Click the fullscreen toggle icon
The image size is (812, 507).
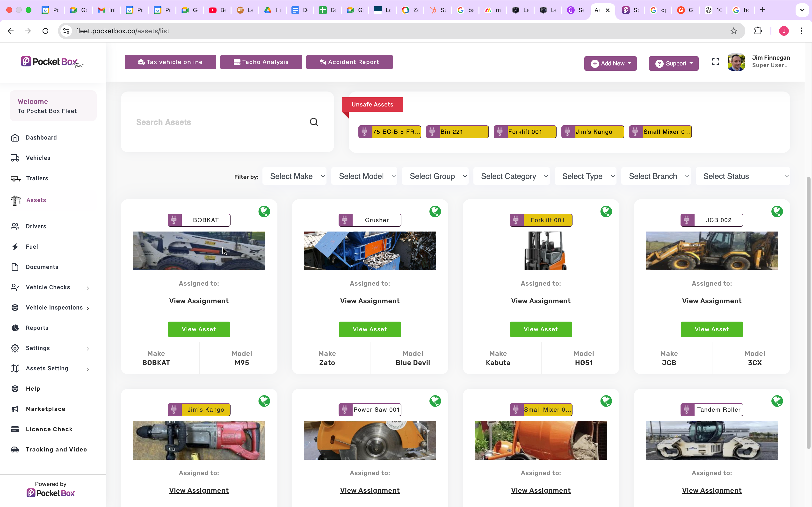coord(715,62)
